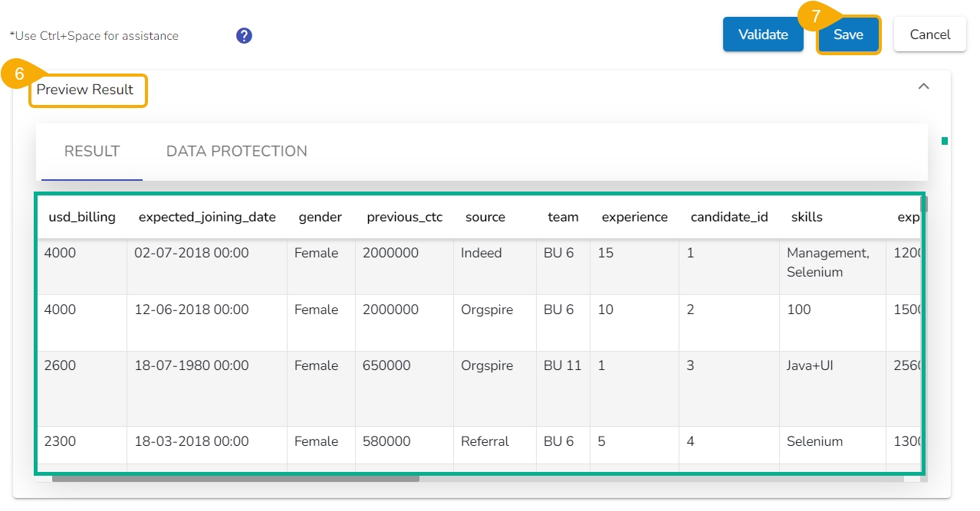The width and height of the screenshot is (980, 511).
Task: Click the previous_ctc column header
Action: click(x=405, y=217)
